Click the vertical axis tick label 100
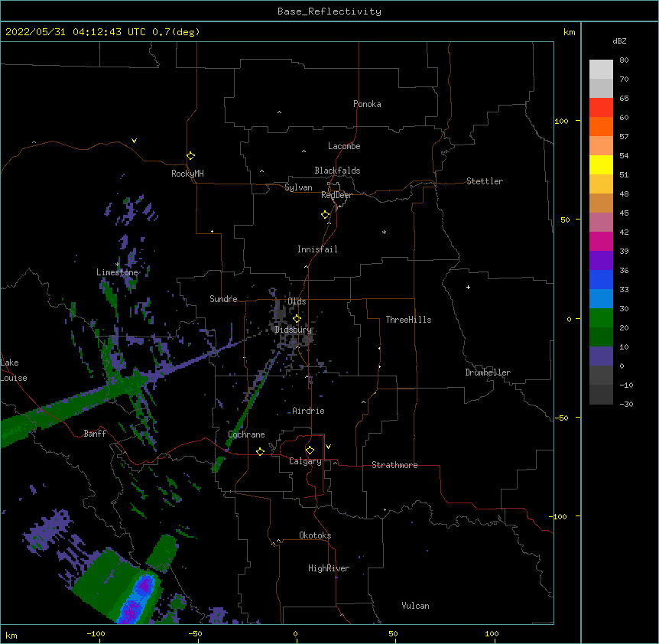The image size is (659, 644). pos(561,121)
